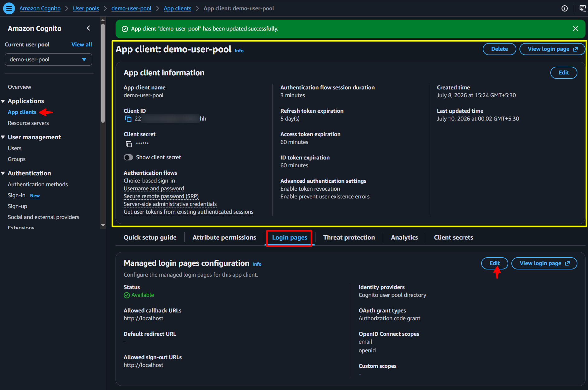Click top View login page button

552,49
